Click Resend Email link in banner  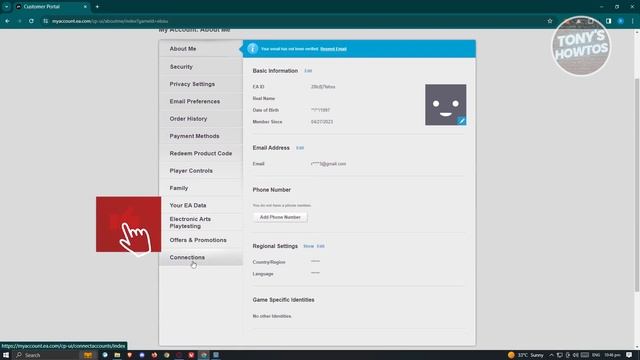333,49
